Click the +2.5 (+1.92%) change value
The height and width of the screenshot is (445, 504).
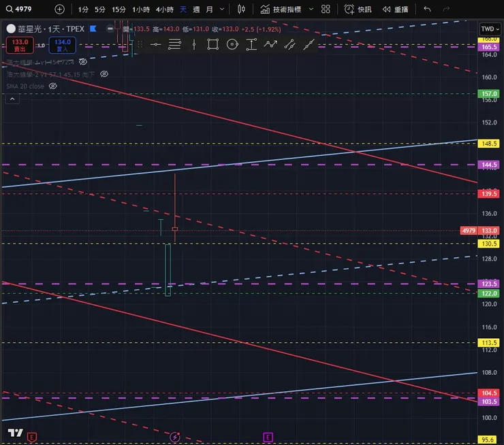pos(261,29)
